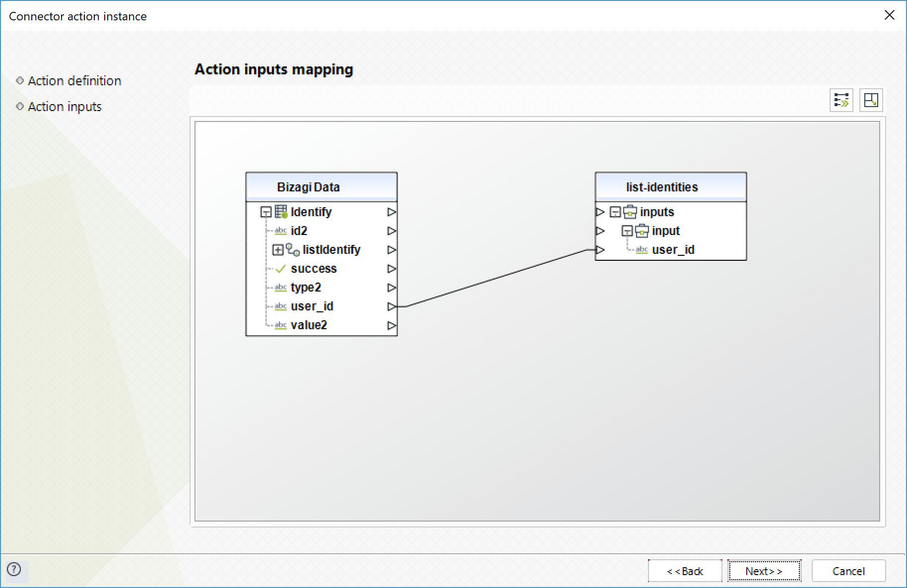Viewport: 907px width, 588px height.
Task: Click the output arrow of value2
Action: click(x=391, y=325)
